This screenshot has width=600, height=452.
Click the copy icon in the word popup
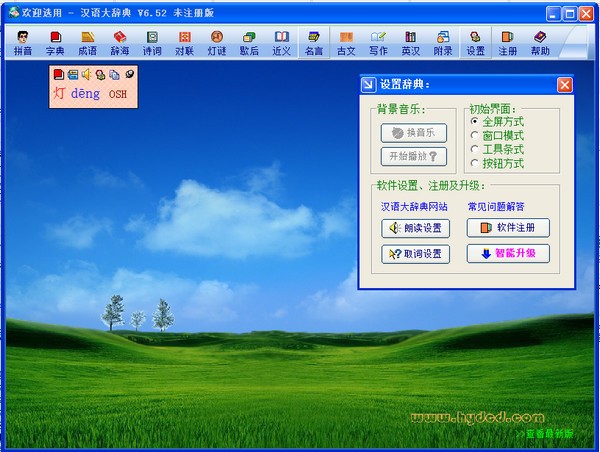coord(114,75)
